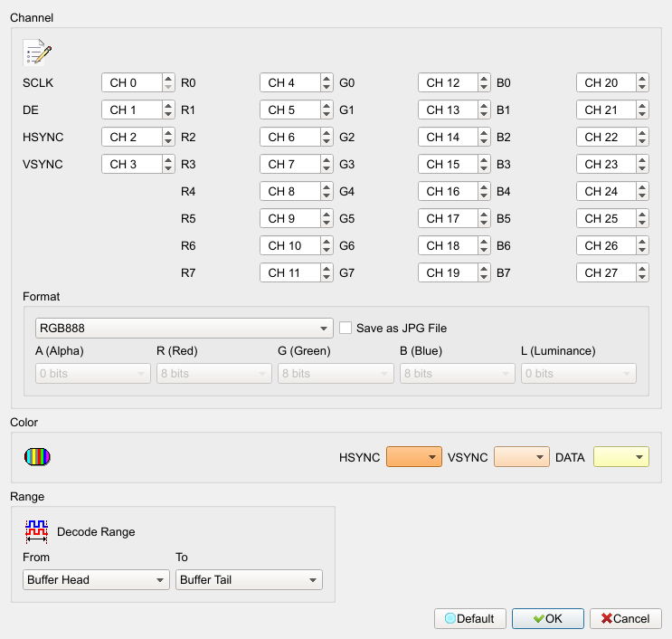The image size is (672, 639).
Task: Increment the B1 channel stepper
Action: point(642,106)
